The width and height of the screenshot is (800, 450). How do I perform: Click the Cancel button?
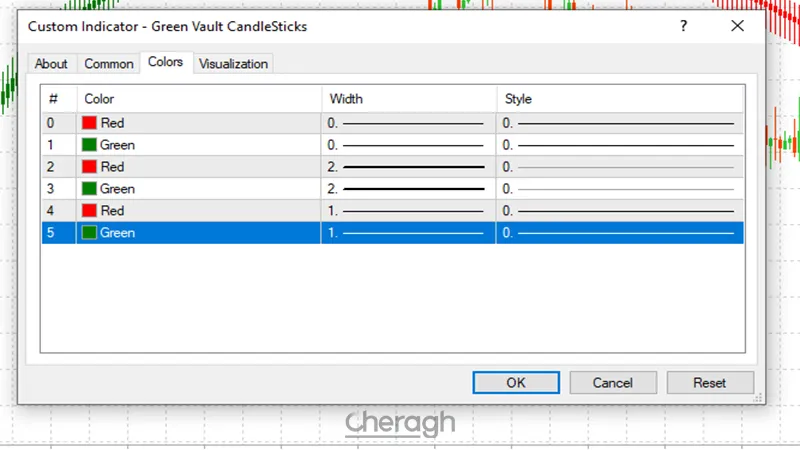613,382
